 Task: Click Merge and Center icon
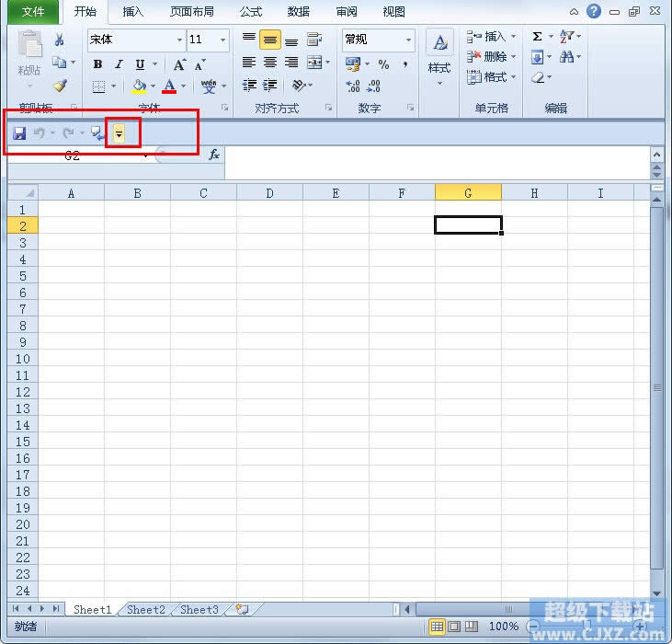(314, 63)
